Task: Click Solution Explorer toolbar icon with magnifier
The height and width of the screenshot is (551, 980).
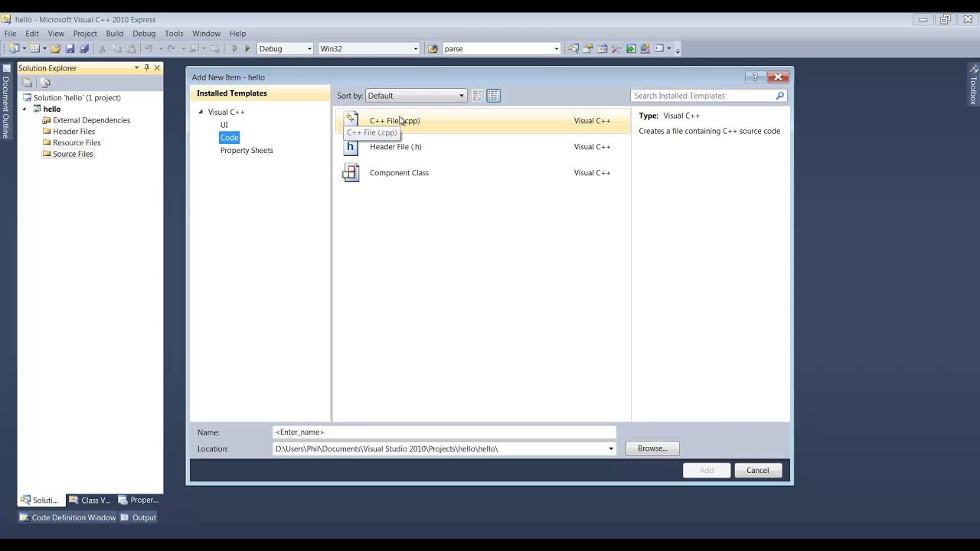Action: (x=573, y=48)
